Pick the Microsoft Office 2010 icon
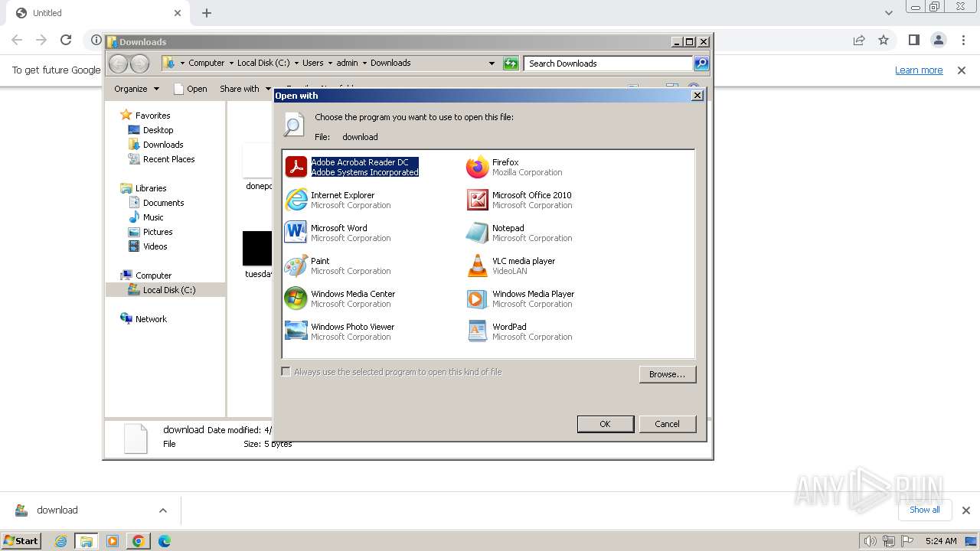Screen dimensions: 980x551 [477, 200]
